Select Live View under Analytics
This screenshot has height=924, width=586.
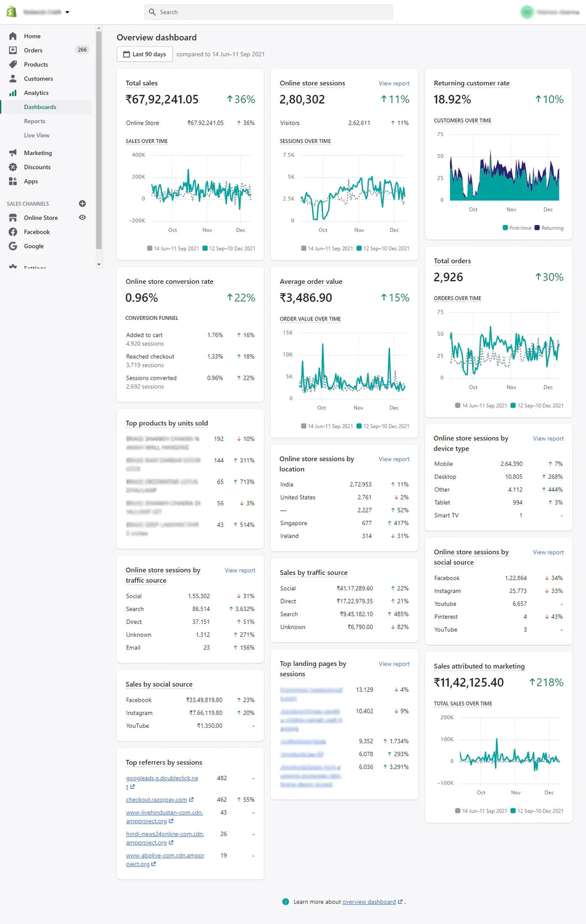pyautogui.click(x=37, y=135)
